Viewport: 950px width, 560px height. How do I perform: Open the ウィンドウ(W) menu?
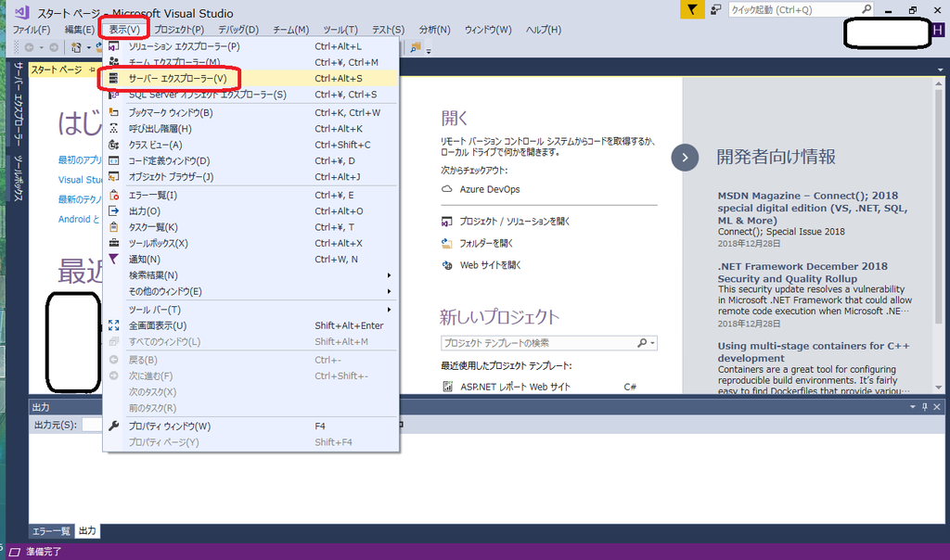[x=488, y=30]
